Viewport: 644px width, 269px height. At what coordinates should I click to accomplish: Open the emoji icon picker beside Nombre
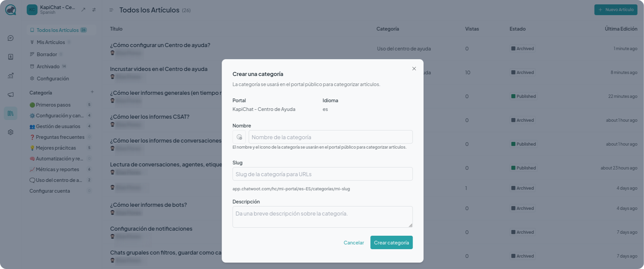tap(239, 137)
